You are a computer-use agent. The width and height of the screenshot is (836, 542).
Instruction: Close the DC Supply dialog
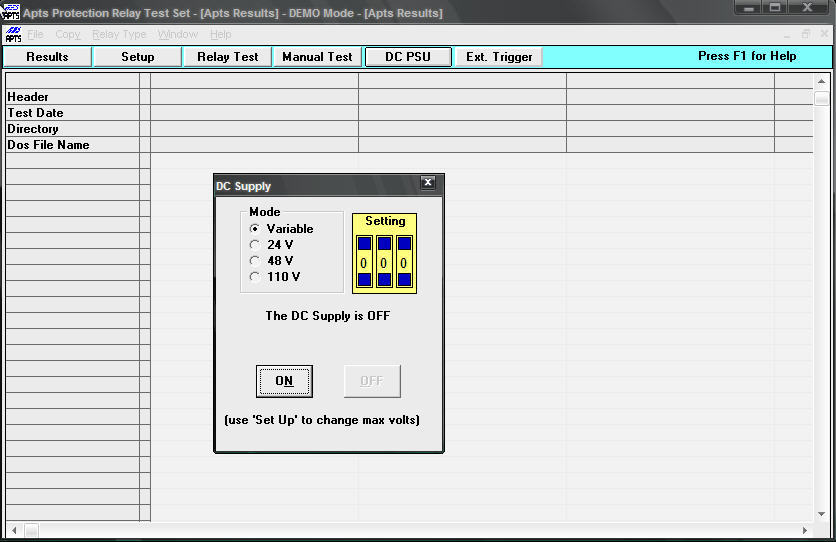click(x=428, y=182)
